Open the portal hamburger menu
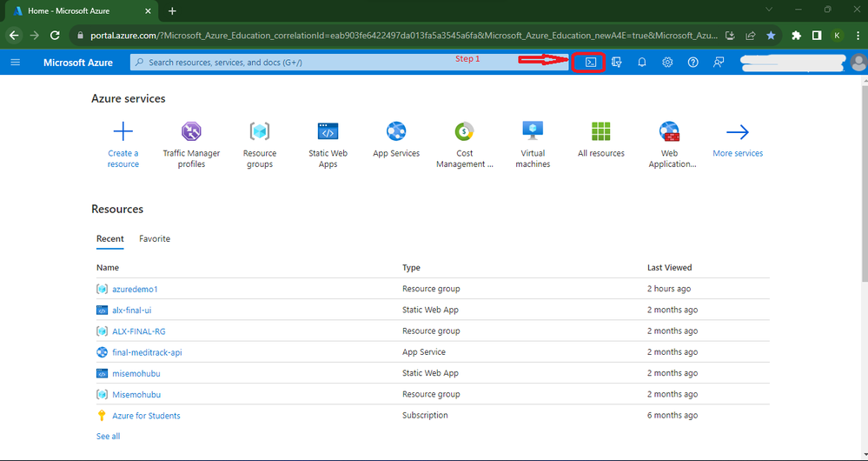Viewport: 868px width, 461px height. coord(16,63)
